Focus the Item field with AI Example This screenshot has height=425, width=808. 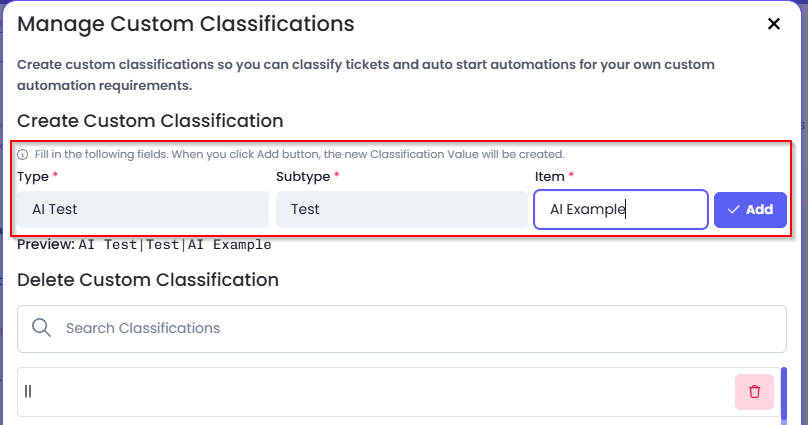[x=621, y=210]
